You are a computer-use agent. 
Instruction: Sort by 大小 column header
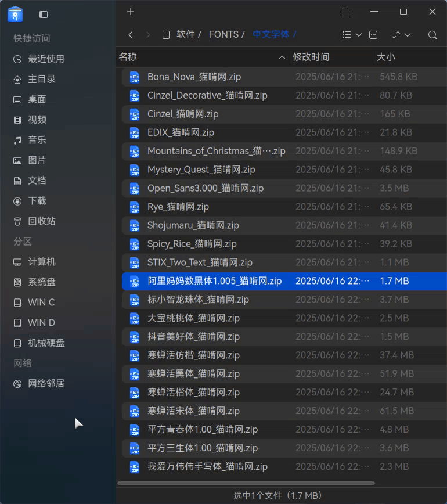385,57
